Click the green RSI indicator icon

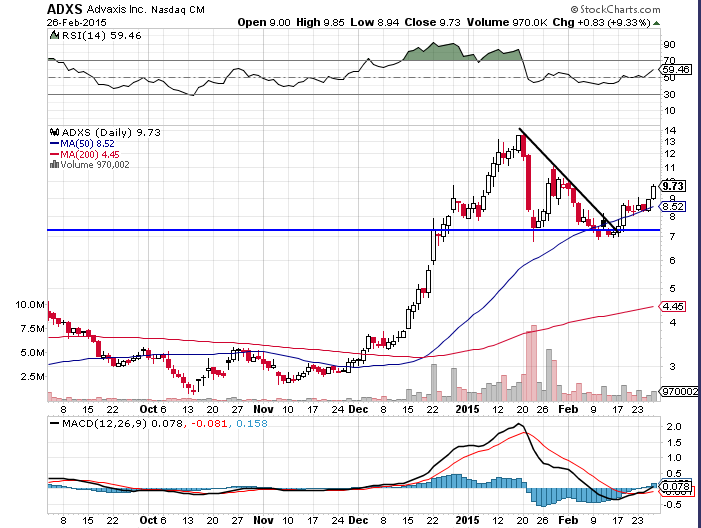pyautogui.click(x=54, y=35)
